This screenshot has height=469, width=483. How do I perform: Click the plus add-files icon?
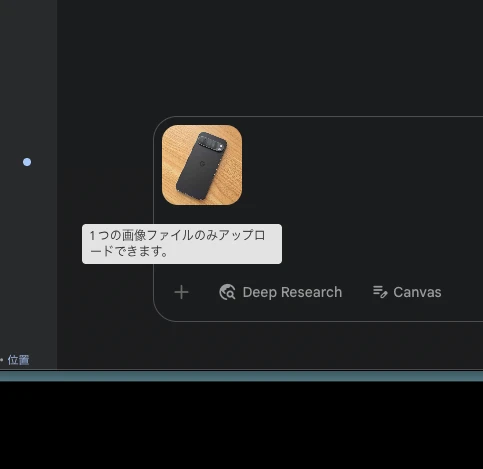coord(181,292)
